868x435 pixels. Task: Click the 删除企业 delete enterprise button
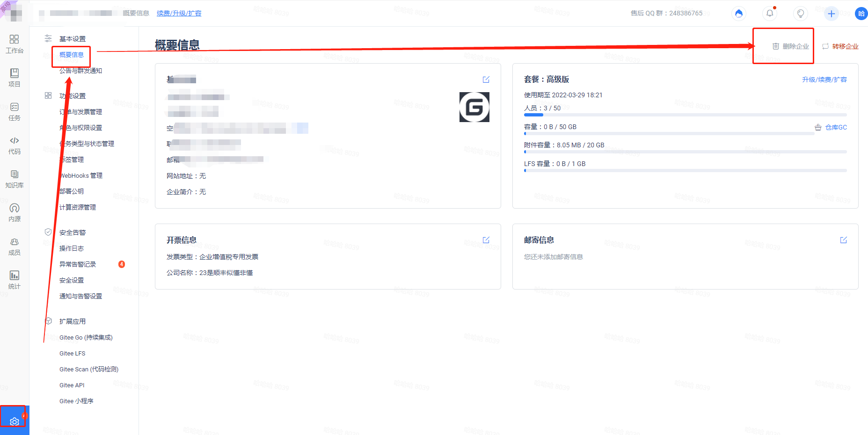[x=791, y=46]
